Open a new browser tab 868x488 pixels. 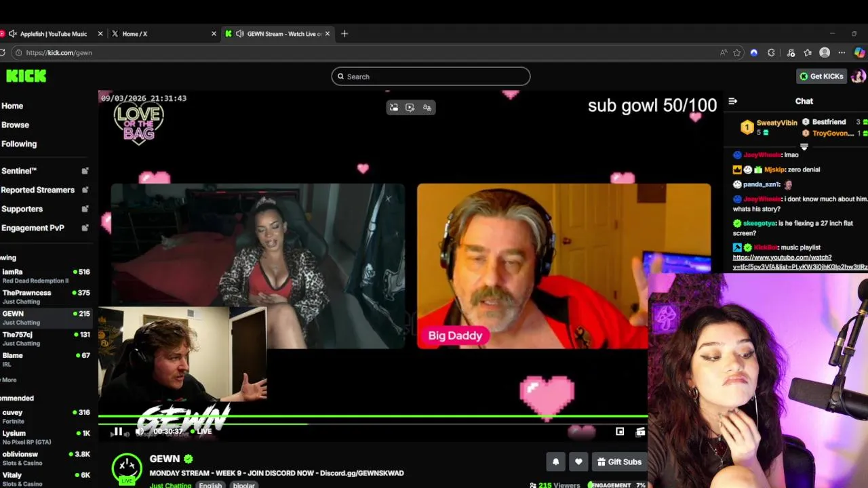[344, 34]
